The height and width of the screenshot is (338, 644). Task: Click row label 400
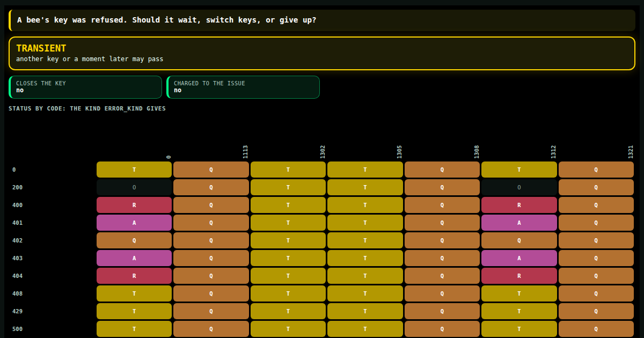pos(18,205)
